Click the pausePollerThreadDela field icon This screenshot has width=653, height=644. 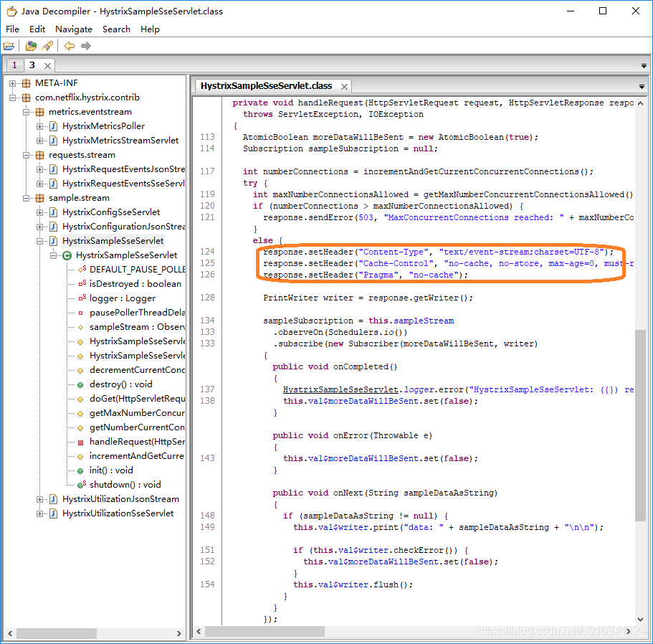(x=81, y=313)
